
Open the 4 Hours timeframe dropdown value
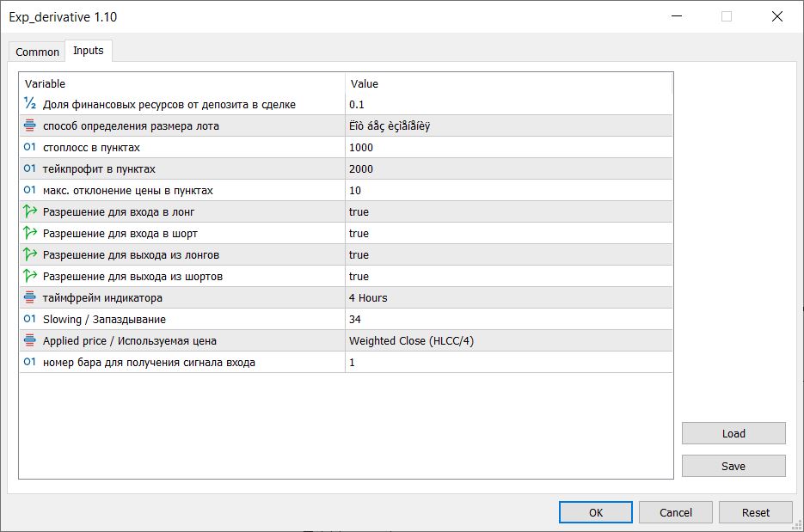(x=507, y=297)
